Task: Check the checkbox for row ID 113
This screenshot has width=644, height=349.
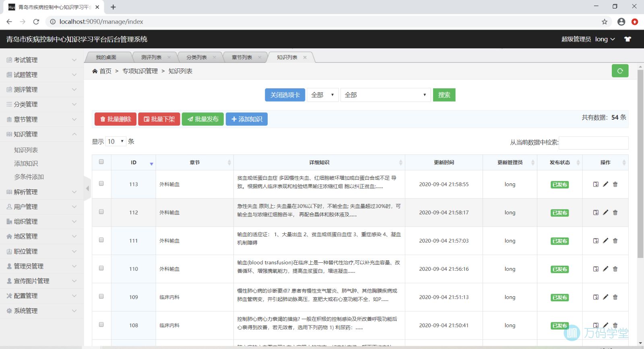Action: click(101, 183)
